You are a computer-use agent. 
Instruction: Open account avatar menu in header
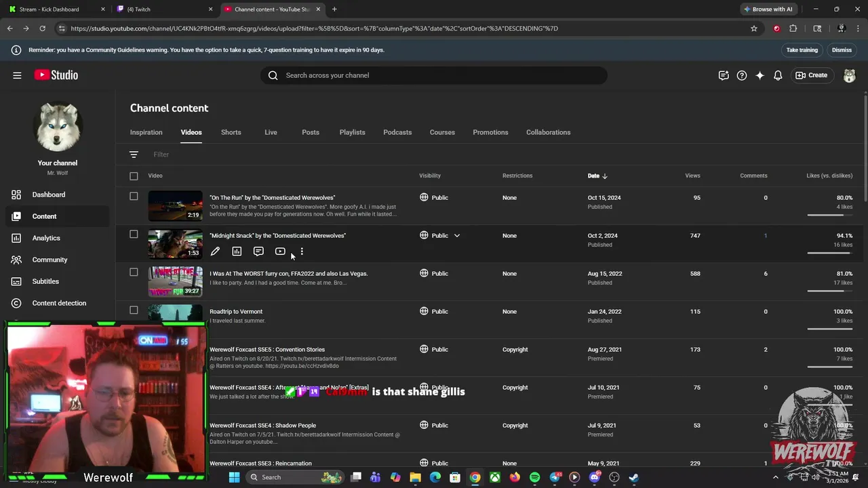(849, 75)
